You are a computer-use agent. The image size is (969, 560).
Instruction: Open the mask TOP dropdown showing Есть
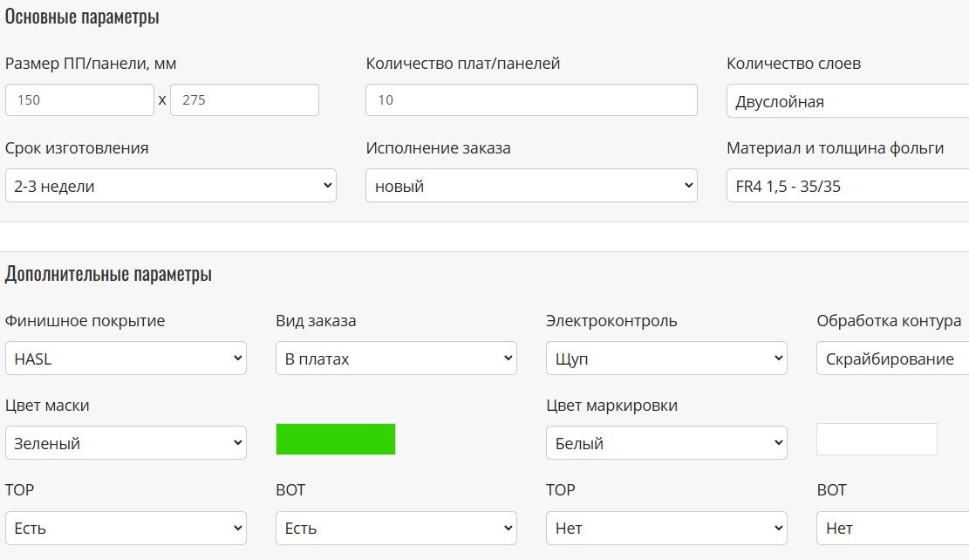[126, 528]
